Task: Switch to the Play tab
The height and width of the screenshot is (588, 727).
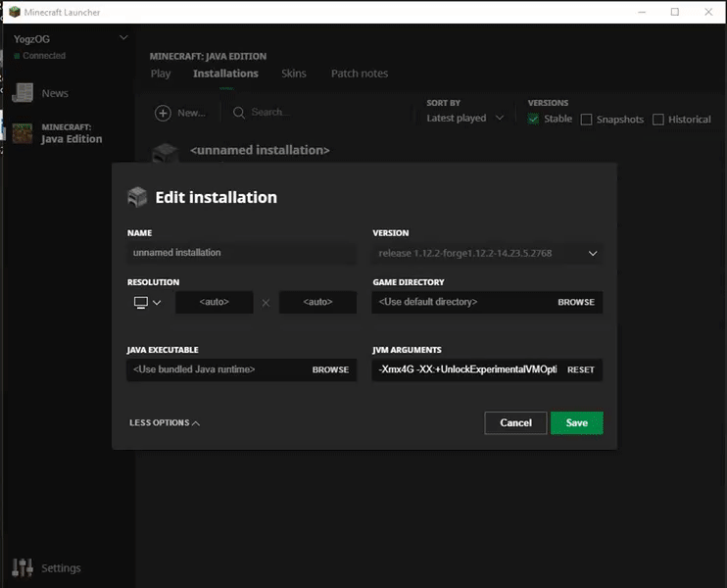Action: [161, 73]
